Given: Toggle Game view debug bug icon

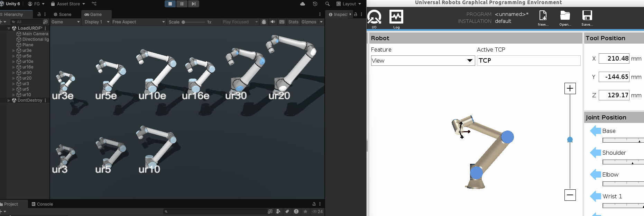Looking at the screenshot, I should tap(264, 22).
